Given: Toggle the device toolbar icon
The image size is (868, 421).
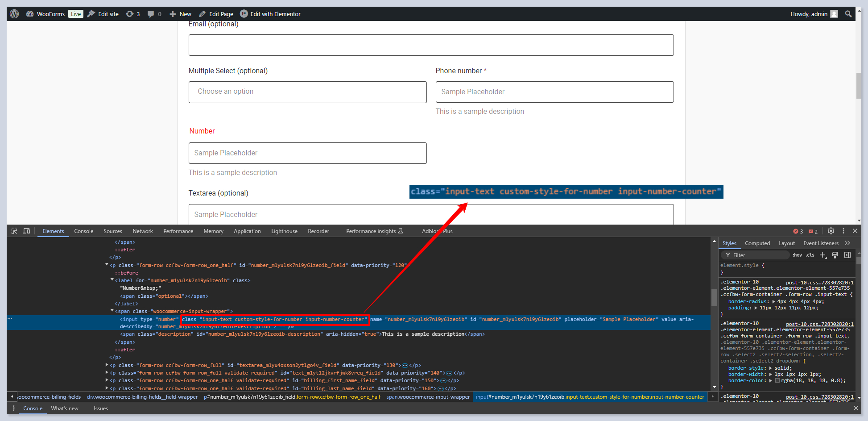Looking at the screenshot, I should [26, 231].
